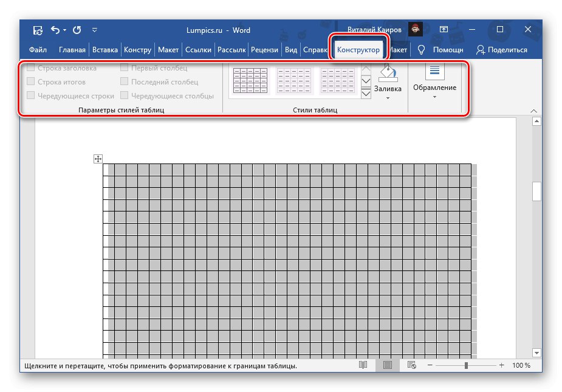The width and height of the screenshot is (562, 392).
Task: Open Ribbon Display Options icon
Action: (444, 29)
